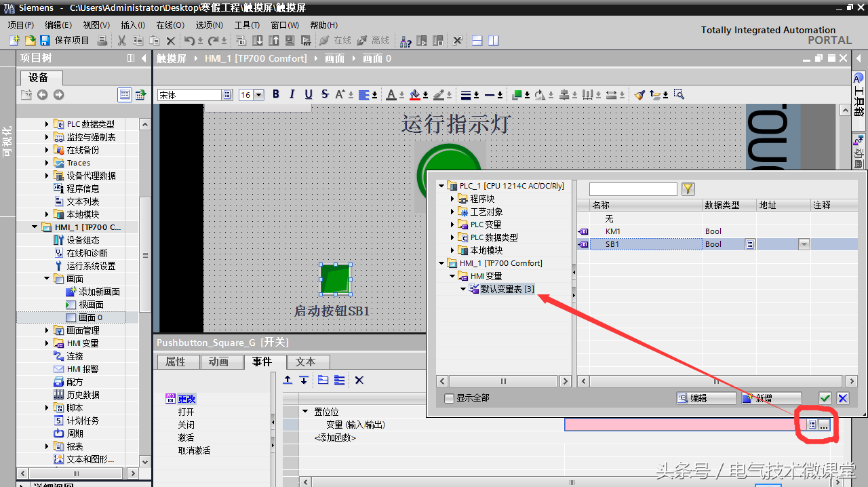Open the 视图(V) menu
This screenshot has width=868, height=487.
(96, 25)
